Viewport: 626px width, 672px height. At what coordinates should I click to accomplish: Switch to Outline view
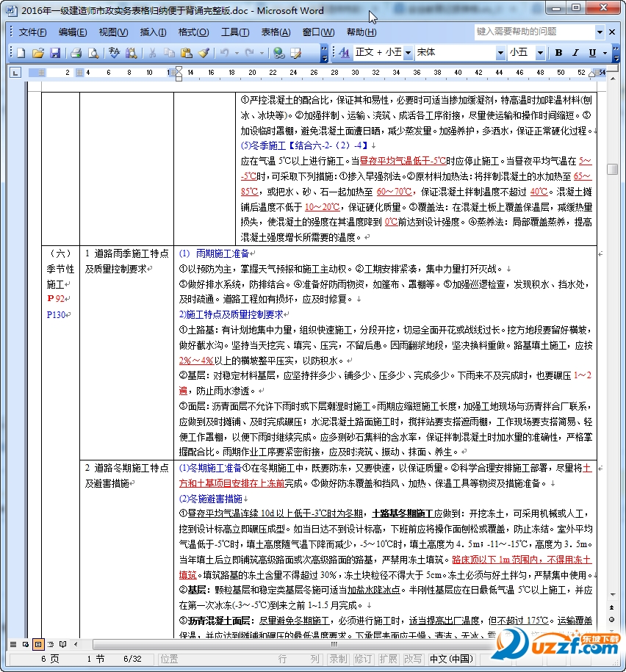(51, 644)
